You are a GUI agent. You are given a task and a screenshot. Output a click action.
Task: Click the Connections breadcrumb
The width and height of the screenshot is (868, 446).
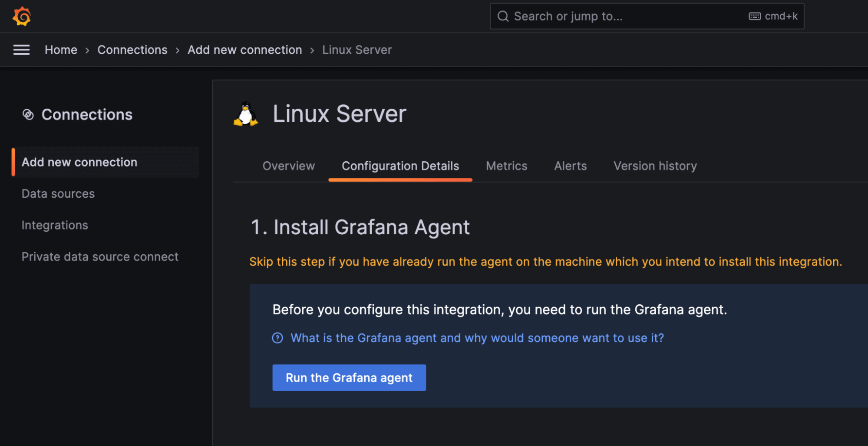click(132, 50)
